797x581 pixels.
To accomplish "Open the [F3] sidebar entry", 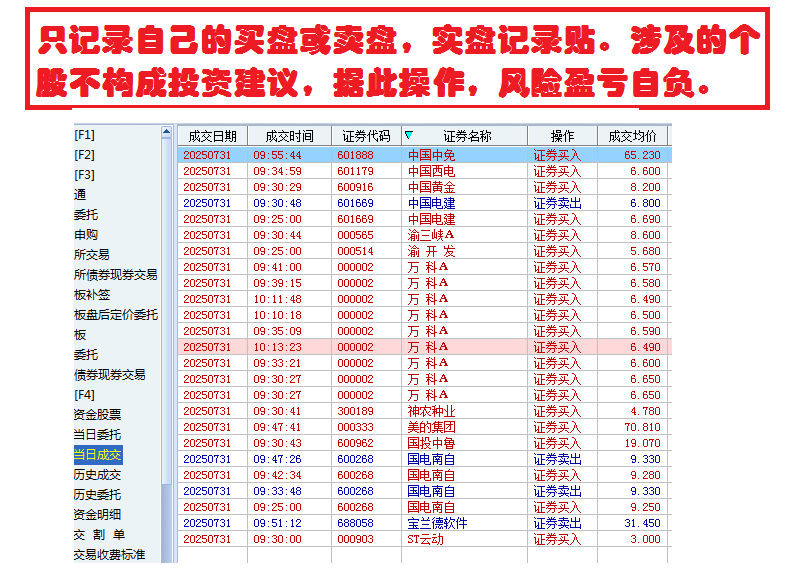I will [84, 175].
